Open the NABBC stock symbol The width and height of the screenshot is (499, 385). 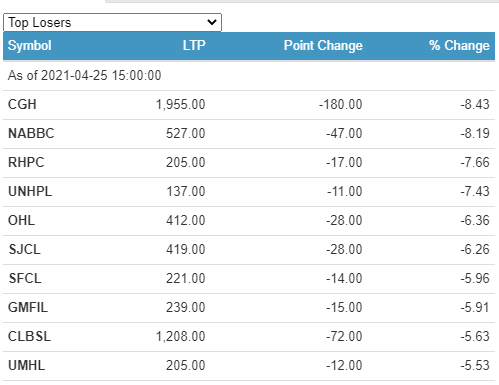coord(31,134)
